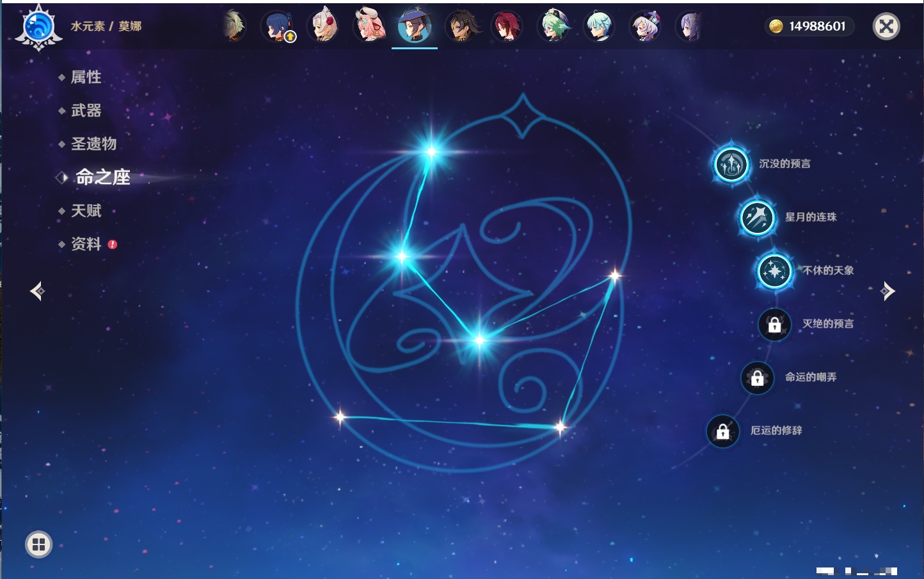The height and width of the screenshot is (579, 924).
Task: Click the Mora coin icon
Action: pyautogui.click(x=776, y=26)
